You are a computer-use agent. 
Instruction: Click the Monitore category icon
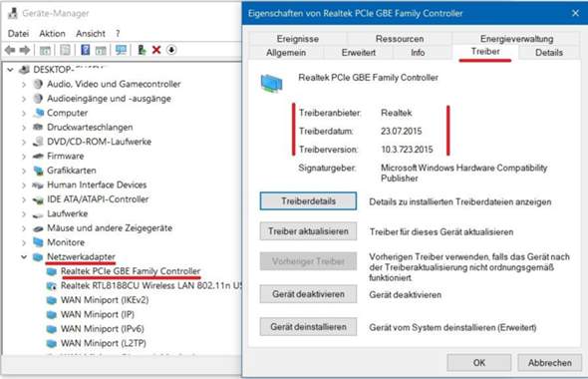pos(38,242)
